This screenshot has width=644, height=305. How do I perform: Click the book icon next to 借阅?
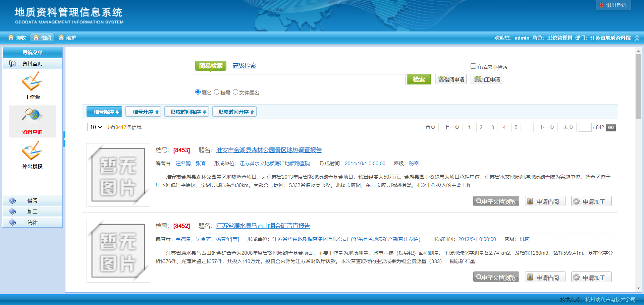coord(13,201)
